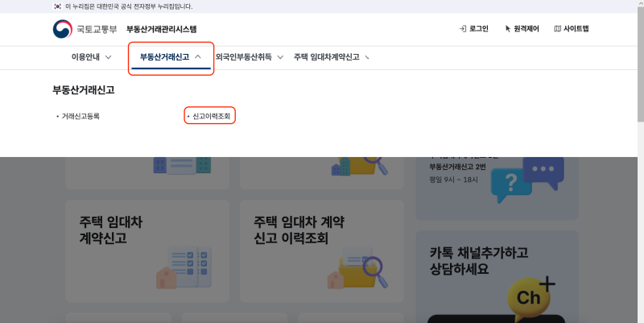The width and height of the screenshot is (644, 323).
Task: Click the Ch+ KakaoTalk channel icon
Action: (x=530, y=298)
